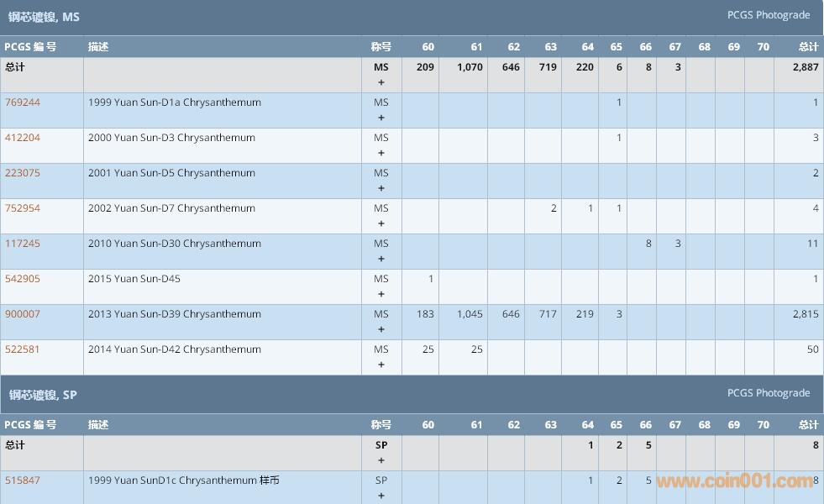This screenshot has height=504, width=824.
Task: Expand plus sign for 2013 Sun-D39 row
Action: [381, 329]
